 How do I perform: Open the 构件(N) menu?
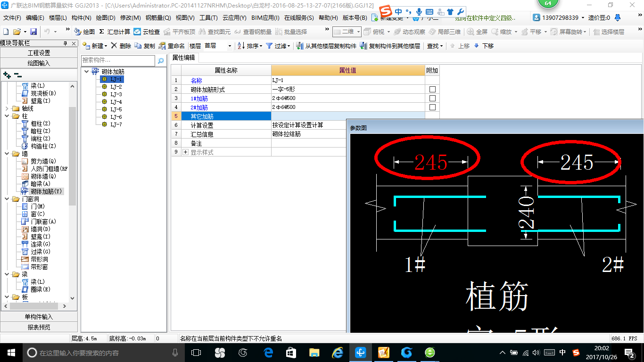click(81, 18)
